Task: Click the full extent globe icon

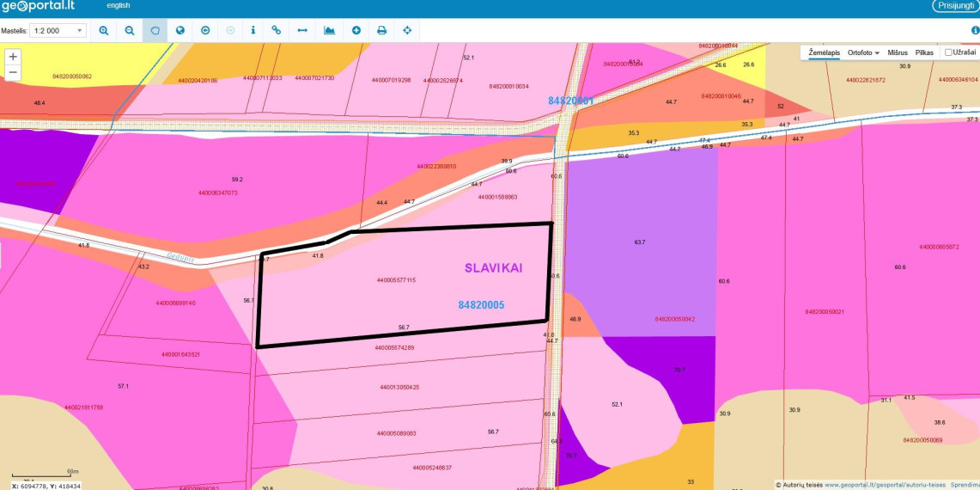Action: 180,30
